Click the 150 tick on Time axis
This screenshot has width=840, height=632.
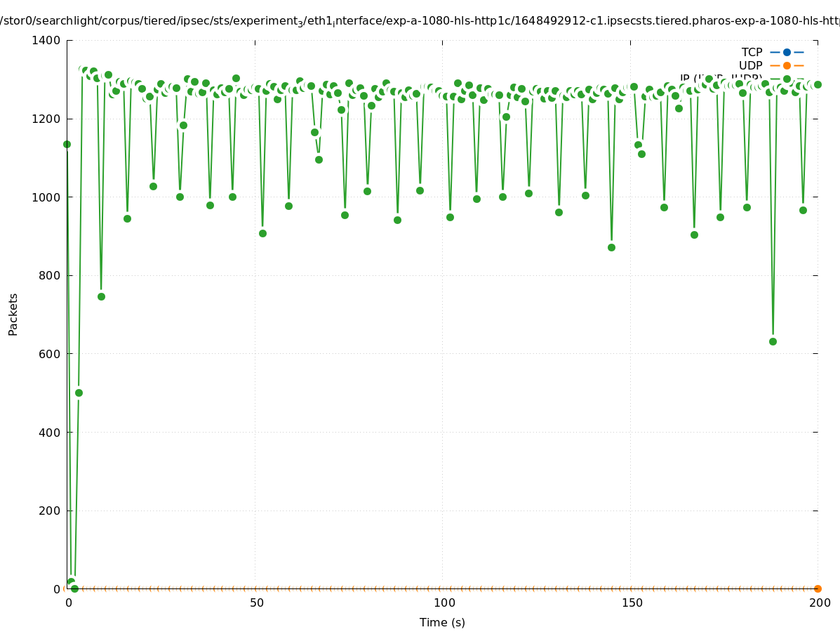tap(631, 603)
